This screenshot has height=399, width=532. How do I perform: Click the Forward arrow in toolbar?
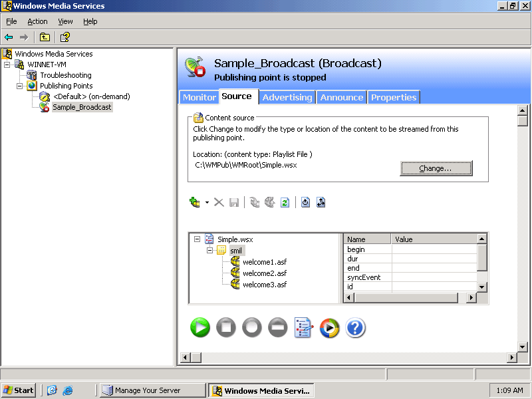[24, 37]
